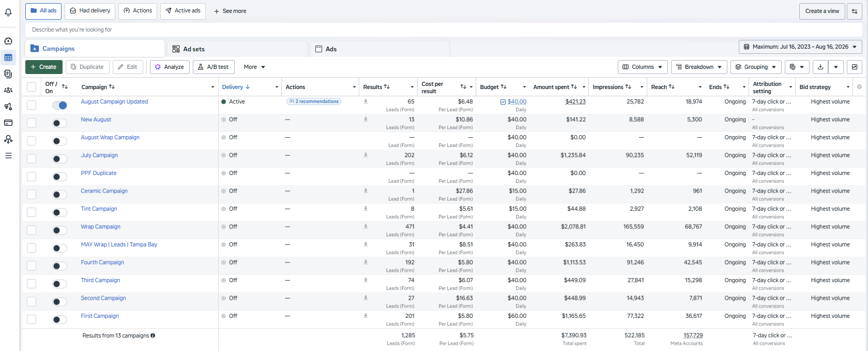Click results download icon in July Campaign row

[366, 155]
